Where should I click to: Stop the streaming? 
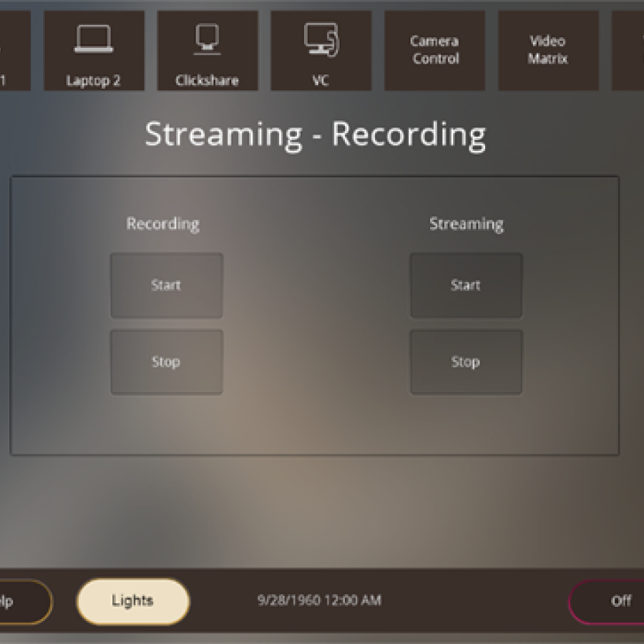click(466, 362)
